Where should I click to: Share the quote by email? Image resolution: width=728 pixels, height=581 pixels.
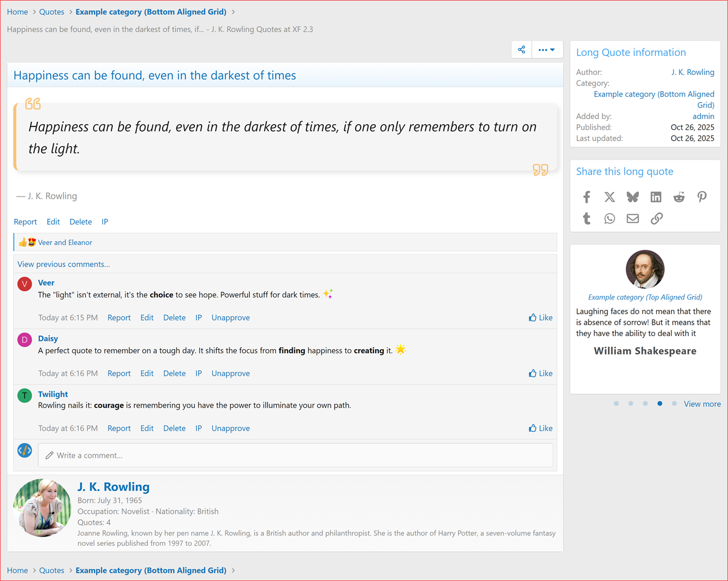[632, 218]
